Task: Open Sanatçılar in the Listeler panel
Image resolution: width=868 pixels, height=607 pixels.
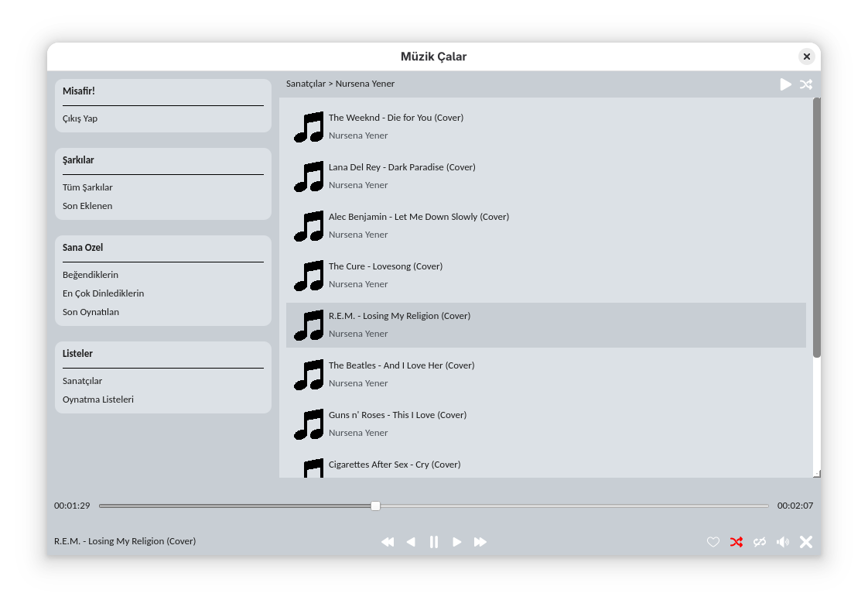Action: click(x=83, y=381)
